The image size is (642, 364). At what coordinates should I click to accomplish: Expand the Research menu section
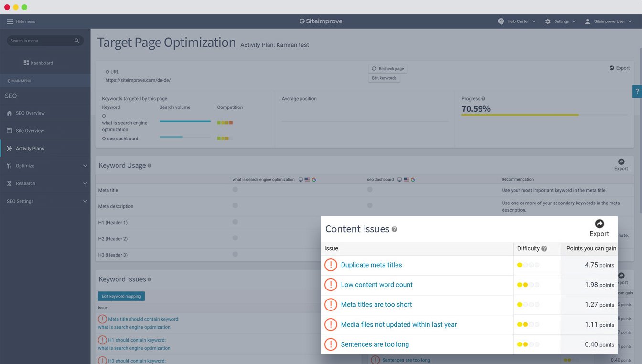pyautogui.click(x=45, y=183)
